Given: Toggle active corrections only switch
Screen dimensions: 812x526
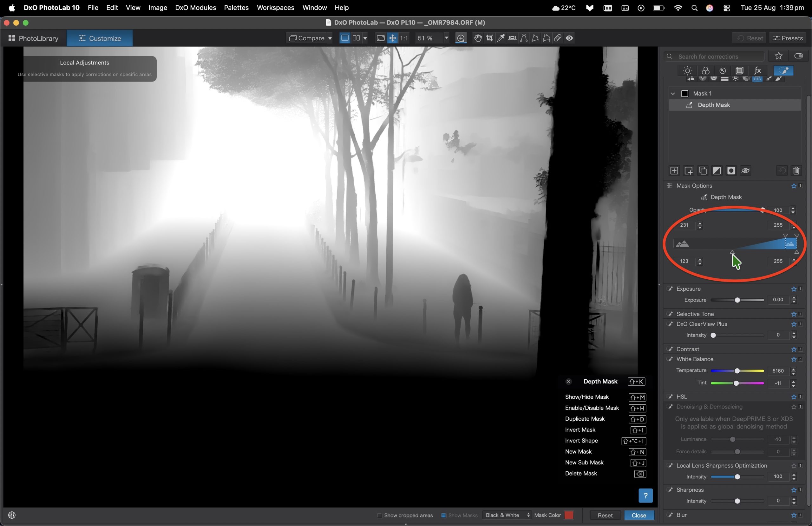Looking at the screenshot, I should [799, 56].
